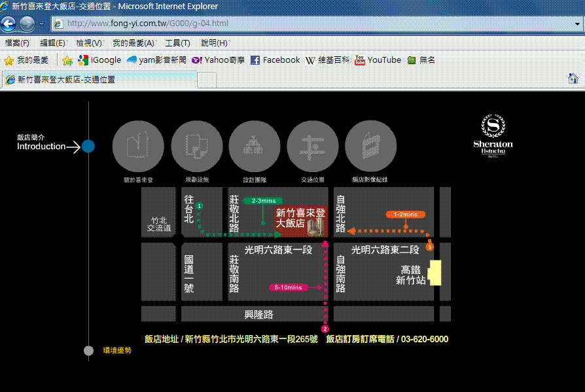Click the 規劃設施 circle icon

[x=196, y=146]
